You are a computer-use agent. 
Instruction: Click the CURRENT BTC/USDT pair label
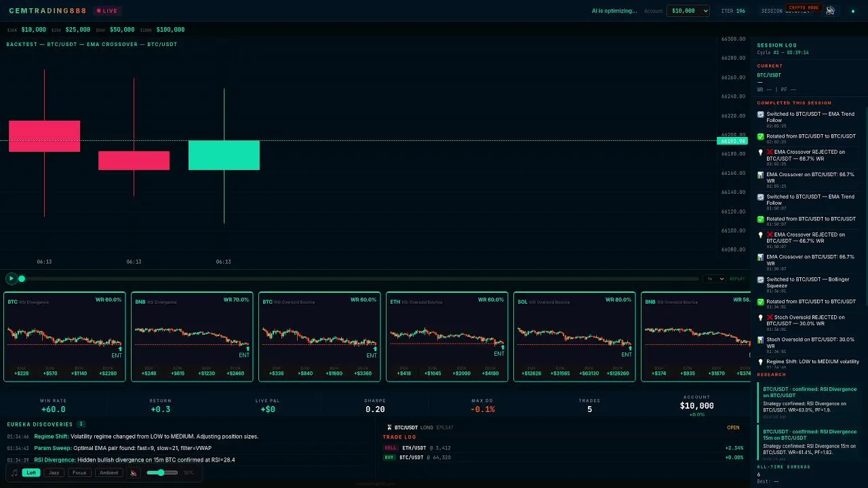coord(769,75)
